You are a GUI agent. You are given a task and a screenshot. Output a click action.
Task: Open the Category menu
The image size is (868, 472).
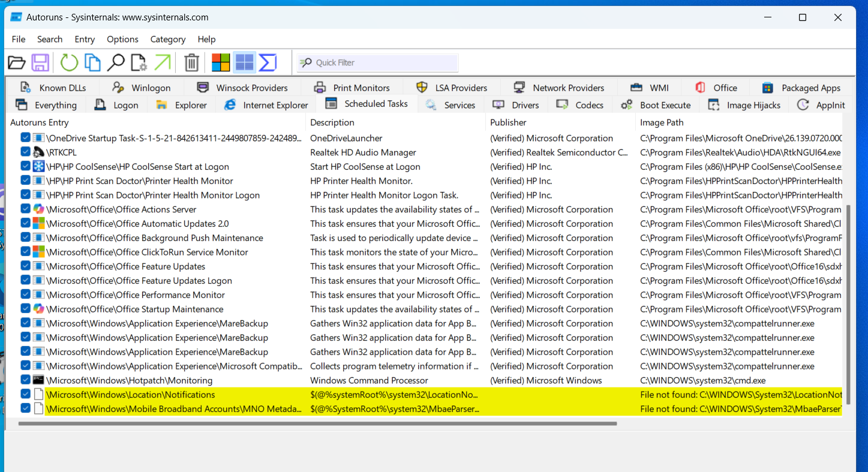coord(168,39)
